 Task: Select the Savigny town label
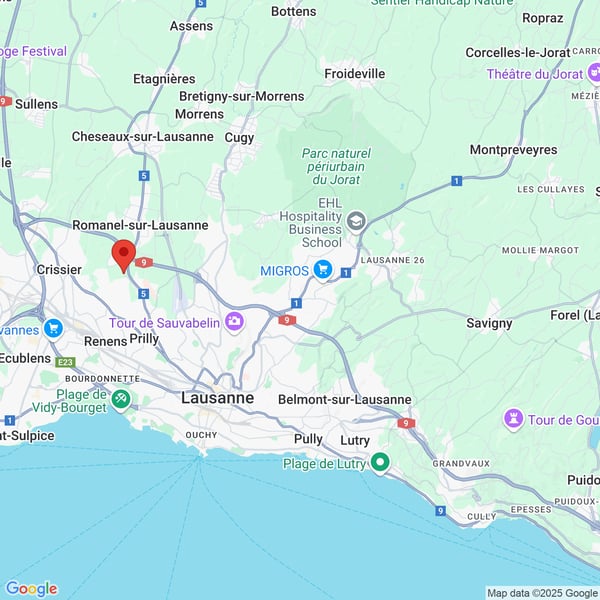point(489,323)
